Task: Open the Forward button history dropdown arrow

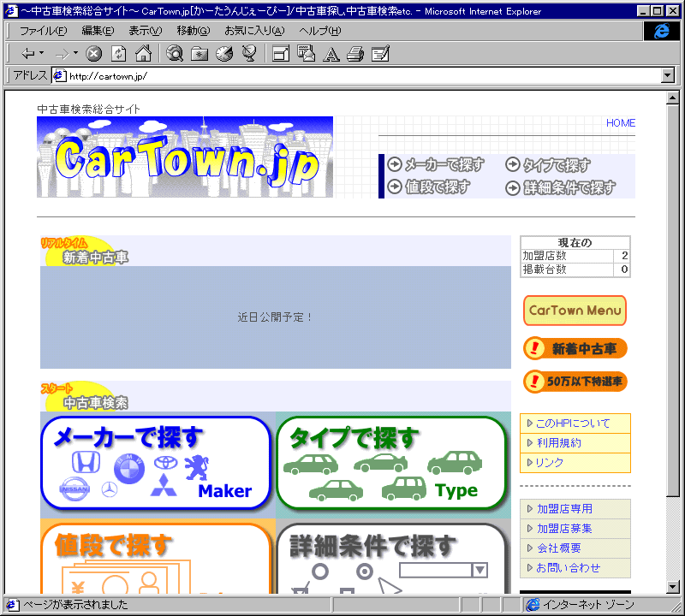Action: (x=75, y=53)
